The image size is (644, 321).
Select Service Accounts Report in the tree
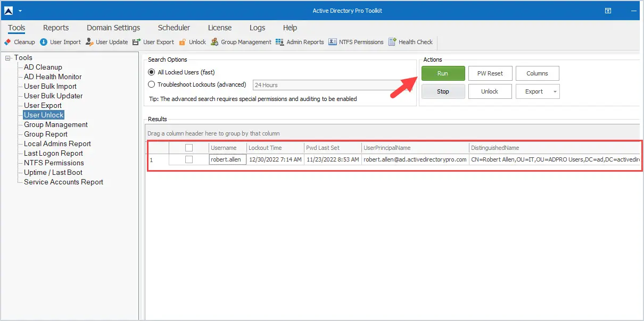[63, 182]
